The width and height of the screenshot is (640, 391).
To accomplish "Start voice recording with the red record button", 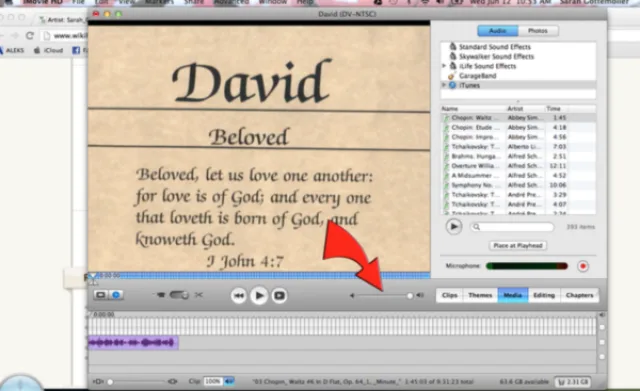I will [583, 266].
